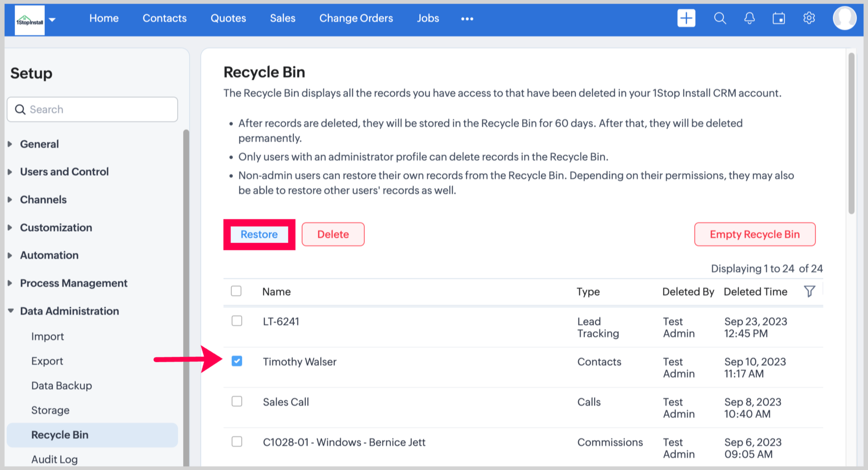Tick the select-all checkbox in header
Screen dimensions: 868x470
pyautogui.click(x=236, y=291)
